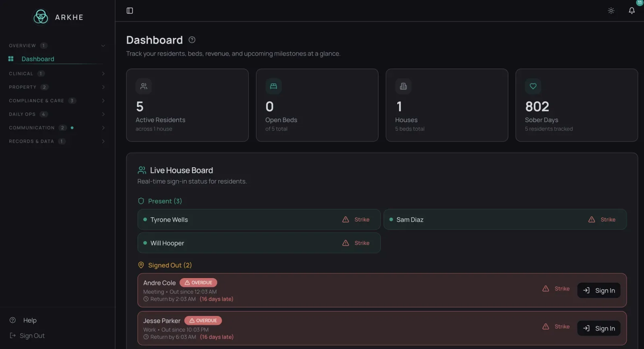Click the Signed Out location pin icon
Viewport: 644px width, 349px height.
[x=141, y=265]
